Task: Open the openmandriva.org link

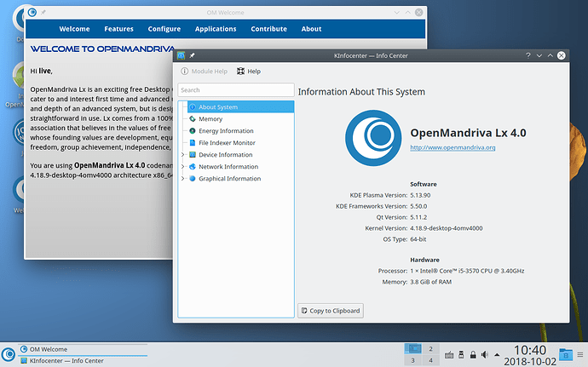Action: click(453, 147)
